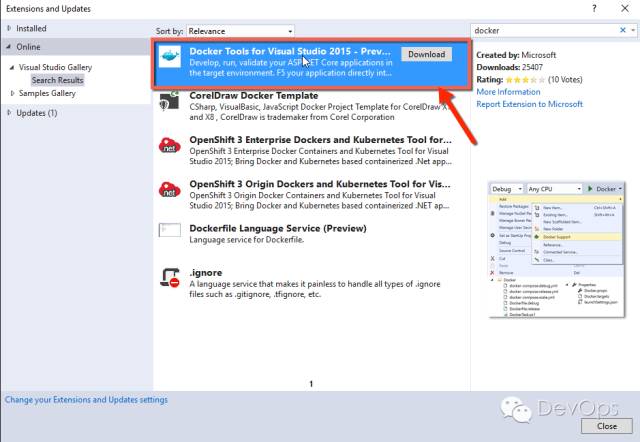The width and height of the screenshot is (640, 442).
Task: Click the Docker whale extension icon
Action: (x=169, y=57)
